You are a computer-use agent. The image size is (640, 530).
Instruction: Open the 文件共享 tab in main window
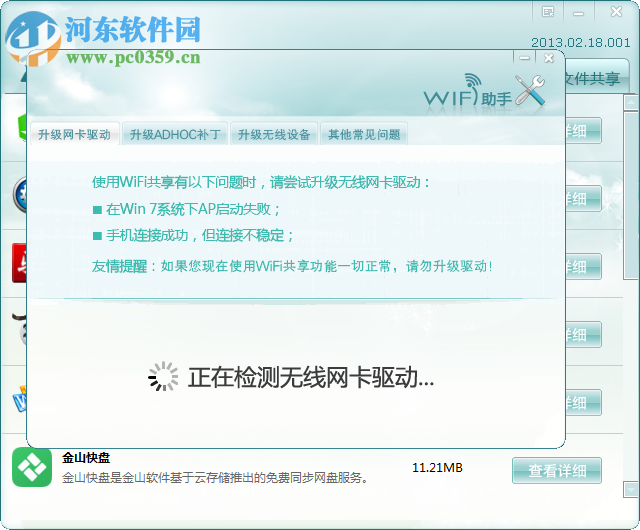597,78
